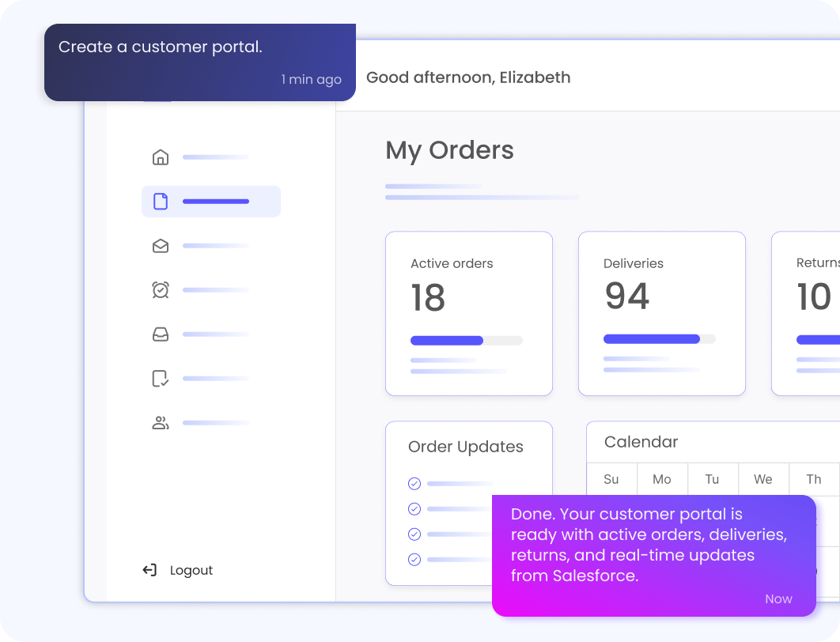Click the Logout link

coord(191,570)
